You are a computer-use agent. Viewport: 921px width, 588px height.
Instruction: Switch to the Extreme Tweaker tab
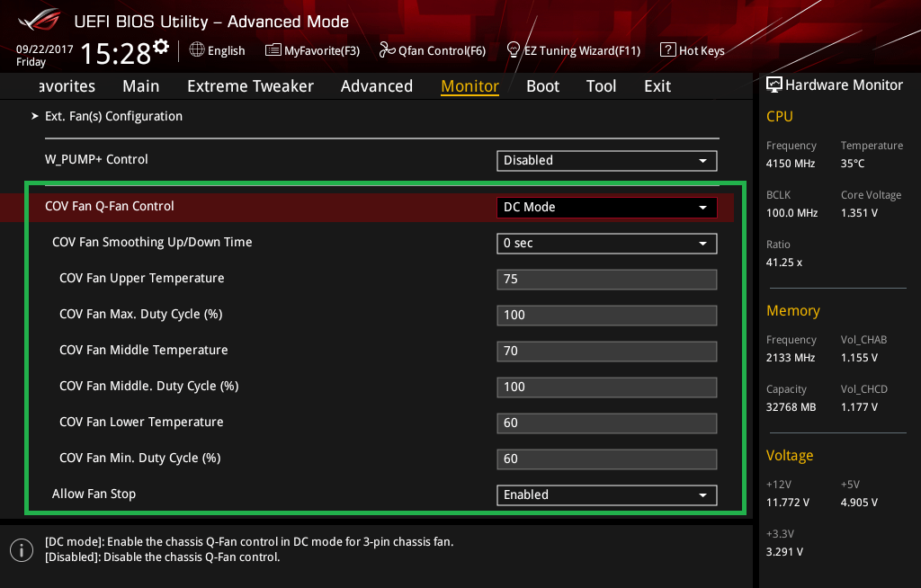click(250, 86)
